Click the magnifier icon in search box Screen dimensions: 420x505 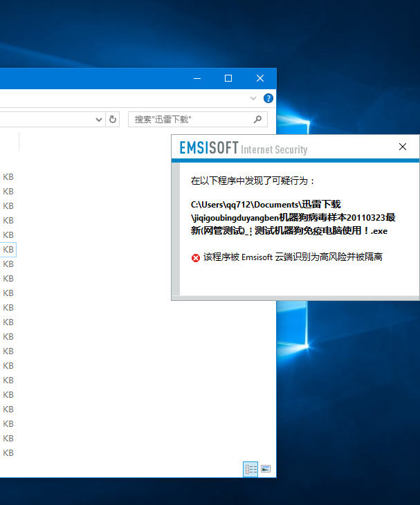(x=257, y=120)
